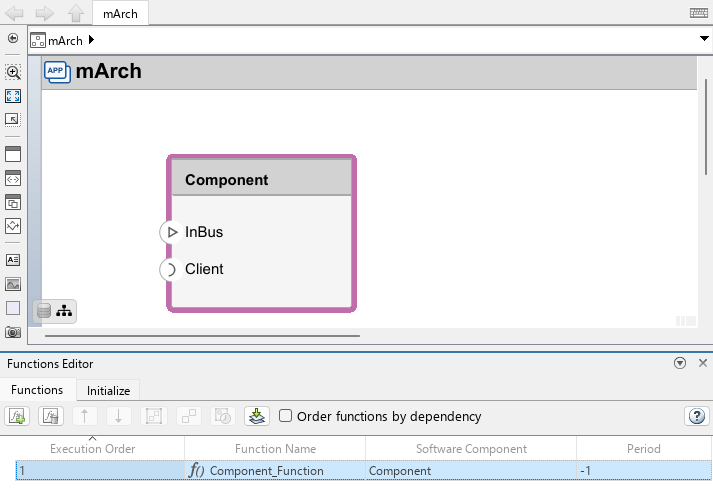713x503 pixels.
Task: Take a Screenshot with camera icon
Action: point(13,332)
